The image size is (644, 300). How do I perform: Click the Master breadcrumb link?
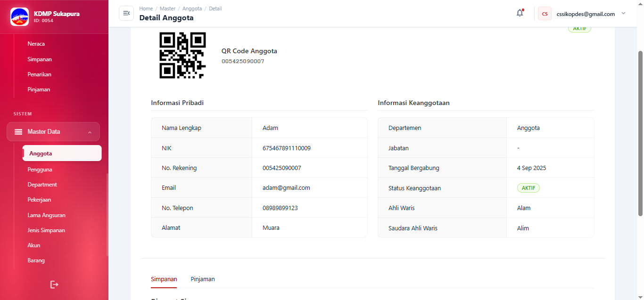167,8
